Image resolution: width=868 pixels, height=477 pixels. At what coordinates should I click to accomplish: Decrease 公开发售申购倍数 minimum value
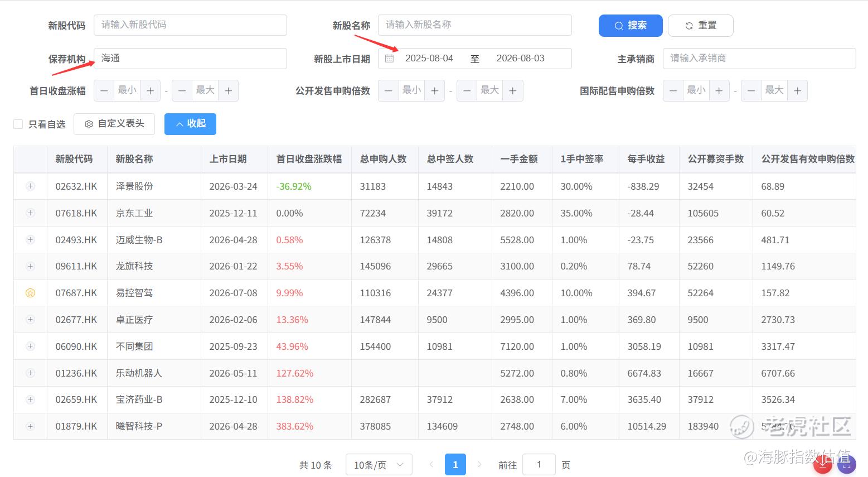coord(389,91)
